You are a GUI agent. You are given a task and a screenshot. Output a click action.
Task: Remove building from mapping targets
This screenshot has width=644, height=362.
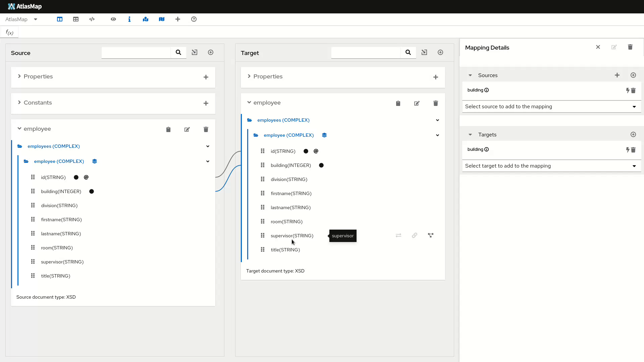point(633,150)
